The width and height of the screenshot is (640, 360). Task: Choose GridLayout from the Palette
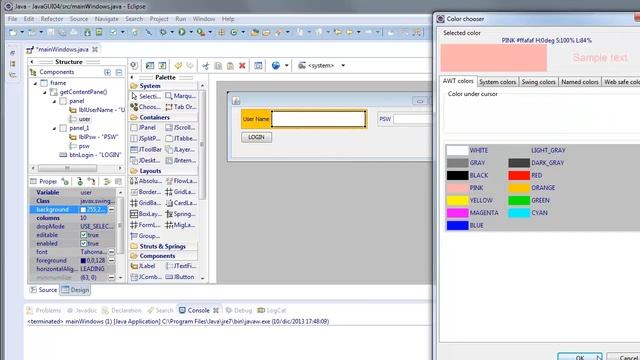(x=181, y=192)
